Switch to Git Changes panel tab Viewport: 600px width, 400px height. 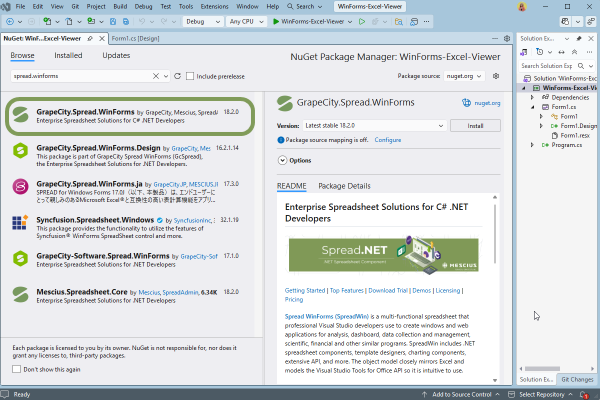pos(577,379)
